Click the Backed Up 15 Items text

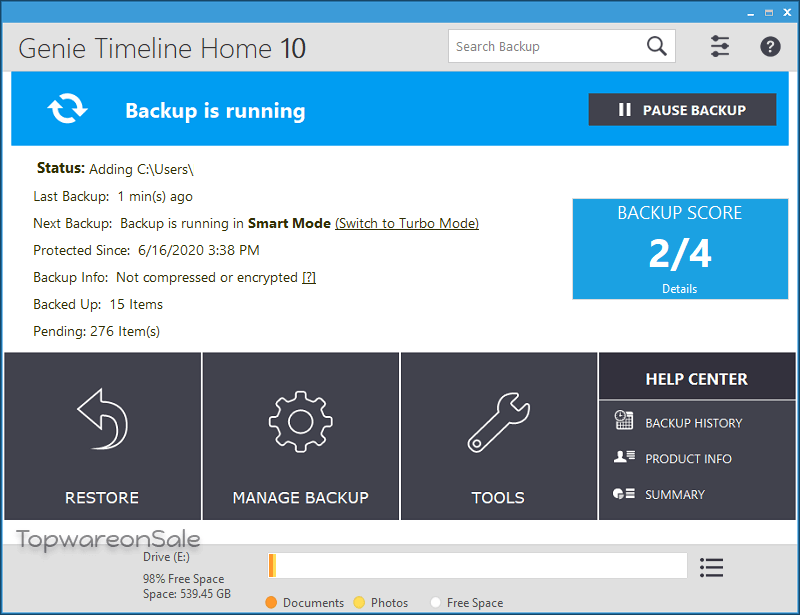click(98, 305)
